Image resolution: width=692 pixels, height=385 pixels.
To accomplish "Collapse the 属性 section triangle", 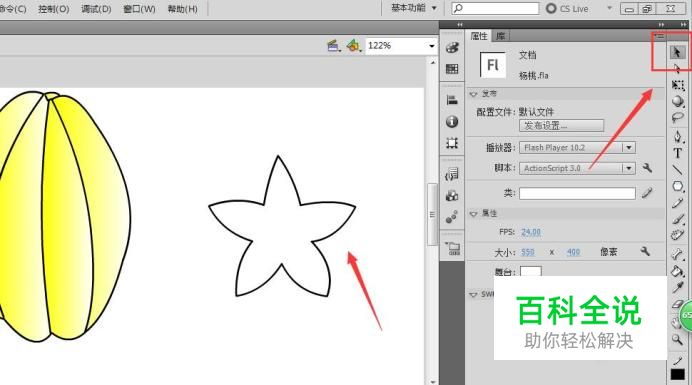I will (474, 214).
